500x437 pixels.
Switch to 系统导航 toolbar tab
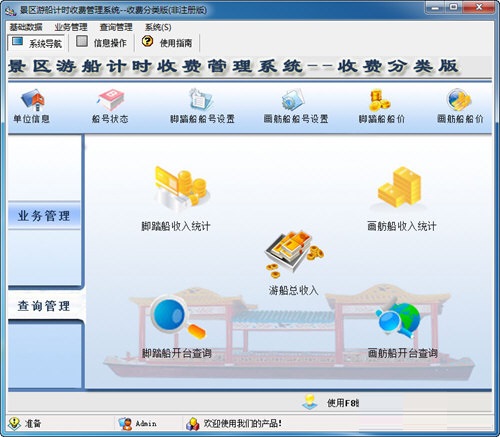tap(36, 43)
